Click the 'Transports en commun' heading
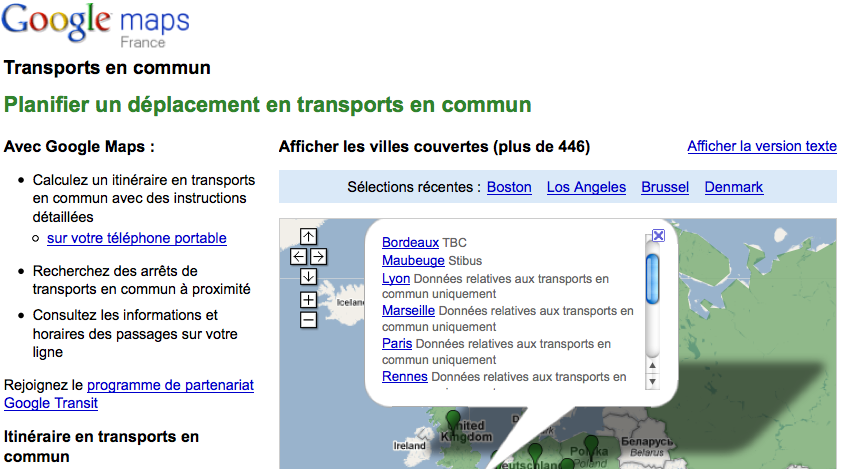 click(x=107, y=68)
